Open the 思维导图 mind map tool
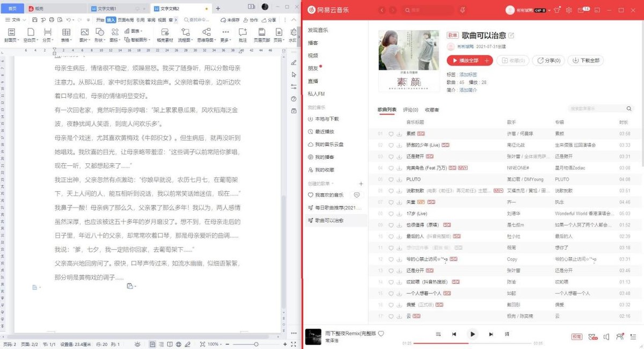644x349 pixels. pos(207,35)
